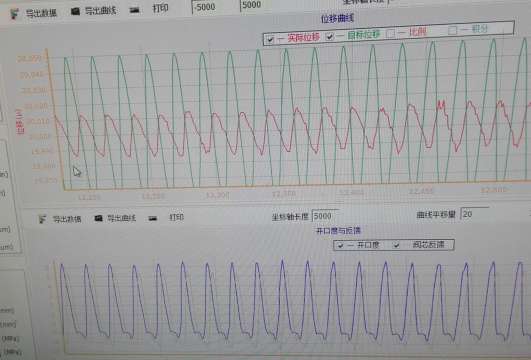Click the -5000 axis minimum input field

pos(214,7)
